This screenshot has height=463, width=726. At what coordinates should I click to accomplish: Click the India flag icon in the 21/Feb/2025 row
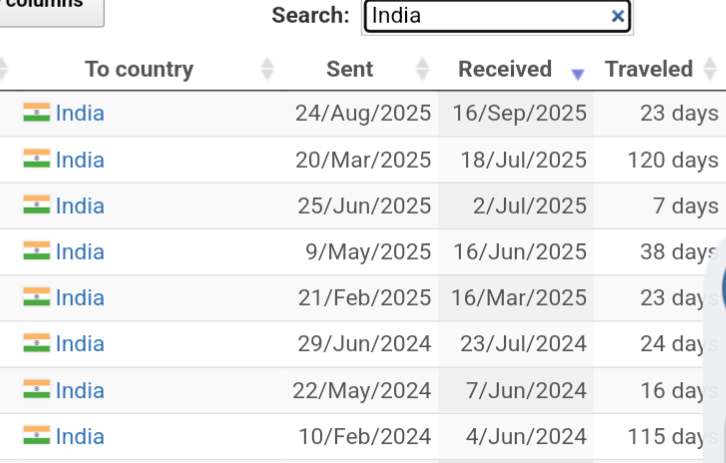click(x=37, y=297)
